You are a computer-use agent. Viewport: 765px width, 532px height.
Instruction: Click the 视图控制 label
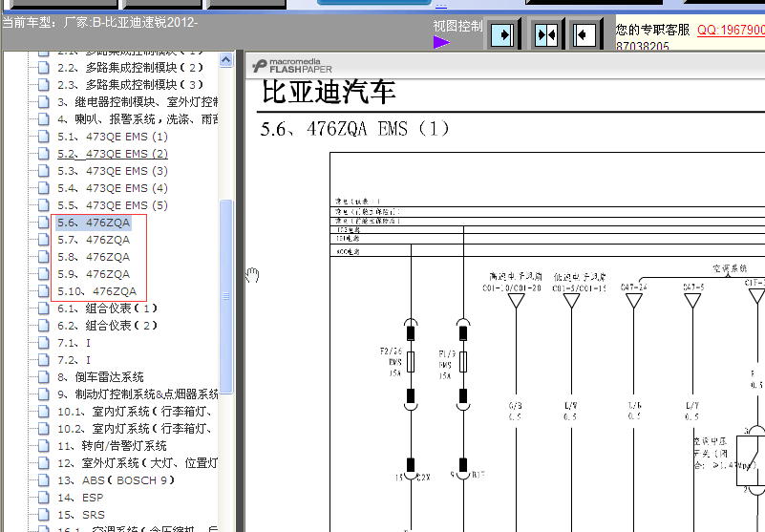click(x=457, y=26)
